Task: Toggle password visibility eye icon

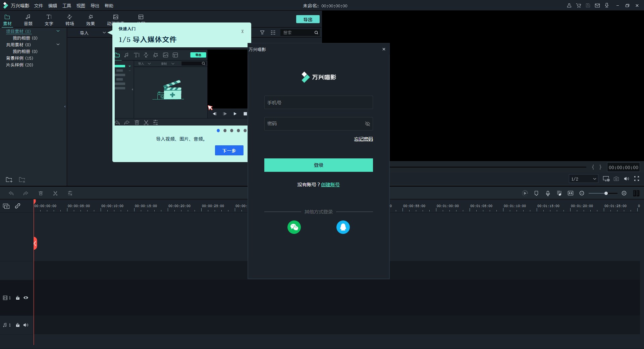Action: 367,124
